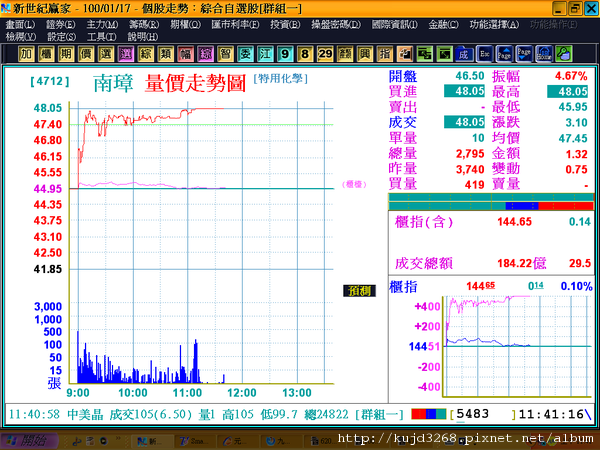The width and height of the screenshot is (600, 450).
Task: Open the 操盤密碼(D) menu
Action: (336, 24)
